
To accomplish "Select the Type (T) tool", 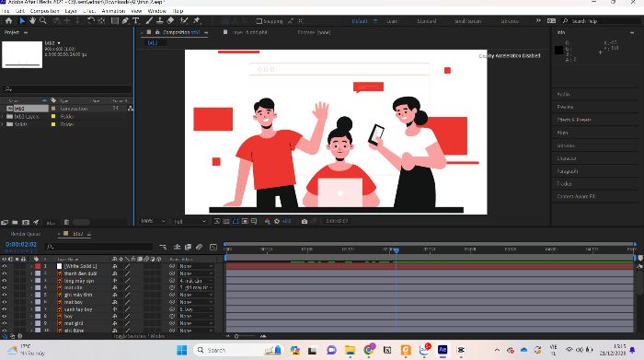I will point(136,20).
